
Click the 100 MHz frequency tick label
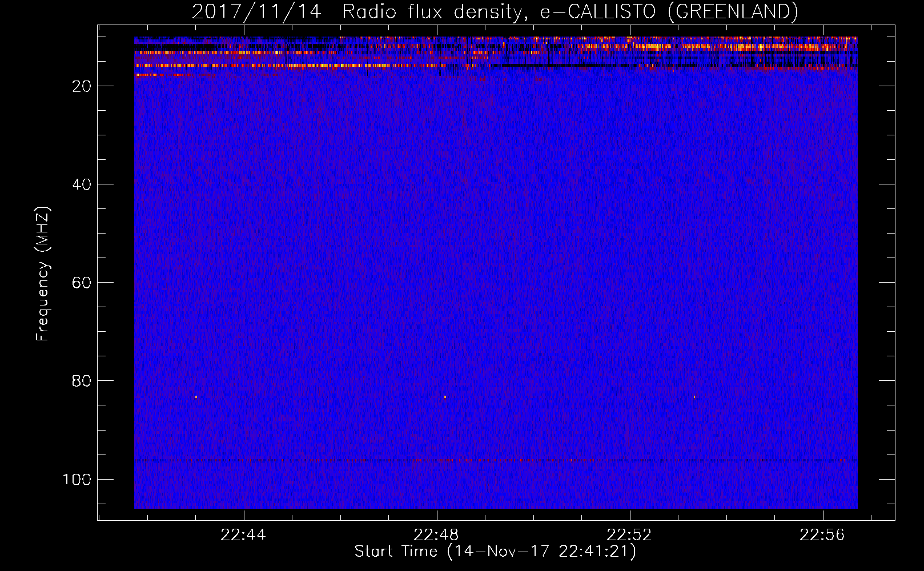[x=77, y=479]
